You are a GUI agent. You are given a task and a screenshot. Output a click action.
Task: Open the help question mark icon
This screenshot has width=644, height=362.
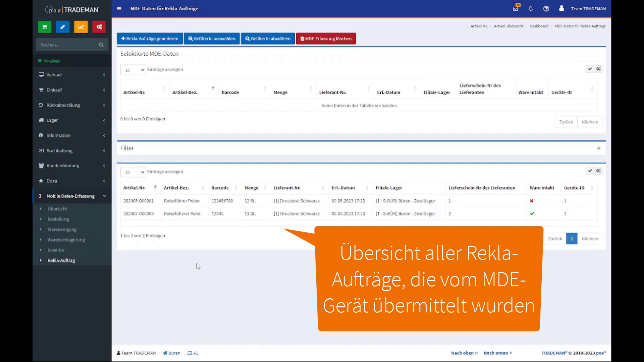(x=546, y=9)
